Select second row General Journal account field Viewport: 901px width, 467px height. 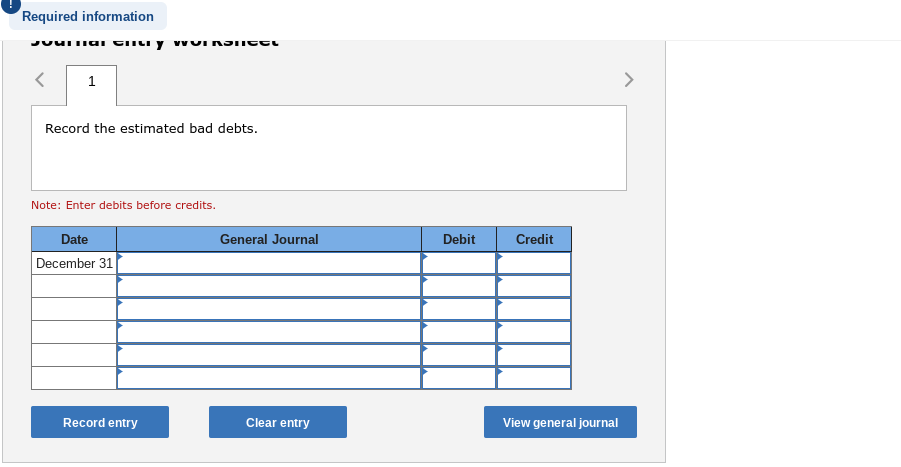coord(269,286)
